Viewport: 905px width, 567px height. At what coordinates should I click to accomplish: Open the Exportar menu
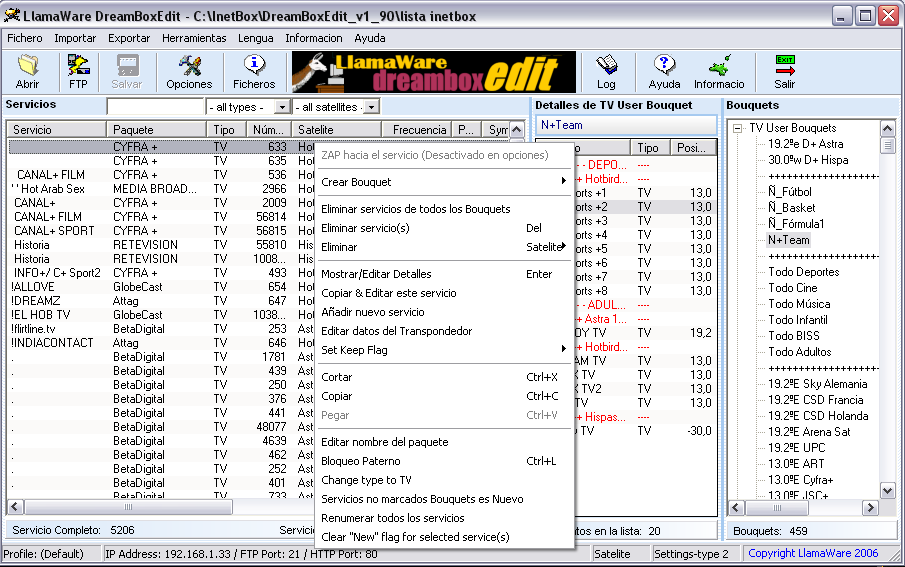pyautogui.click(x=129, y=38)
